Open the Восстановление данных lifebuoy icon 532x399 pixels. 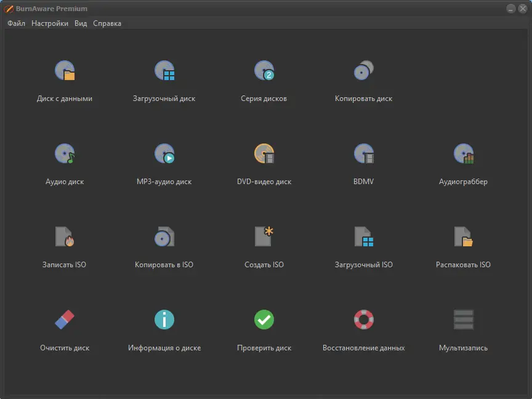pos(364,320)
